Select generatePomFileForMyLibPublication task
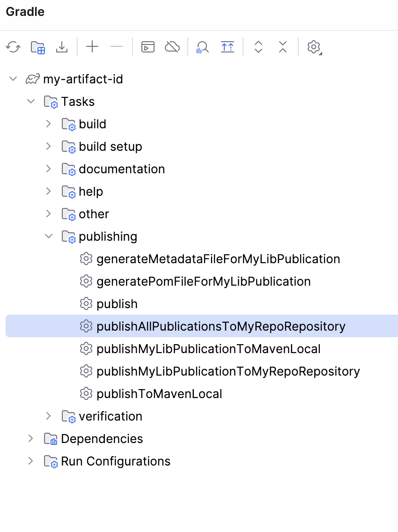 (x=204, y=281)
